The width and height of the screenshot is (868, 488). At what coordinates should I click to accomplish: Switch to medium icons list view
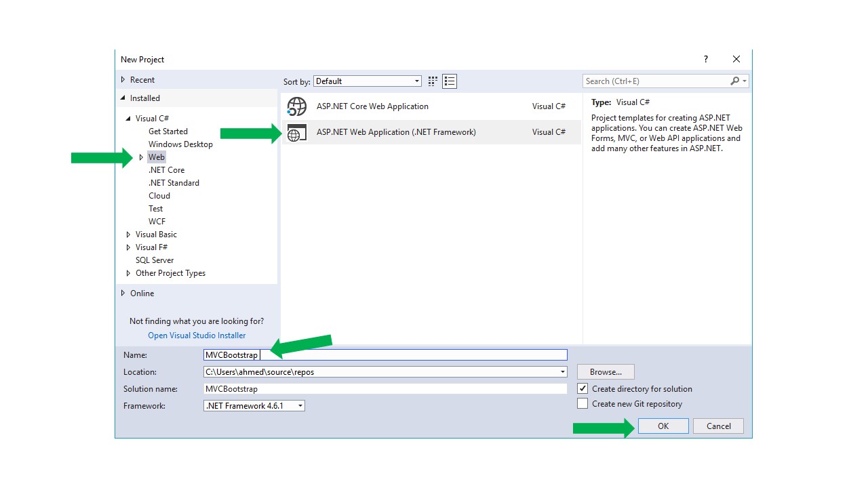(x=450, y=81)
